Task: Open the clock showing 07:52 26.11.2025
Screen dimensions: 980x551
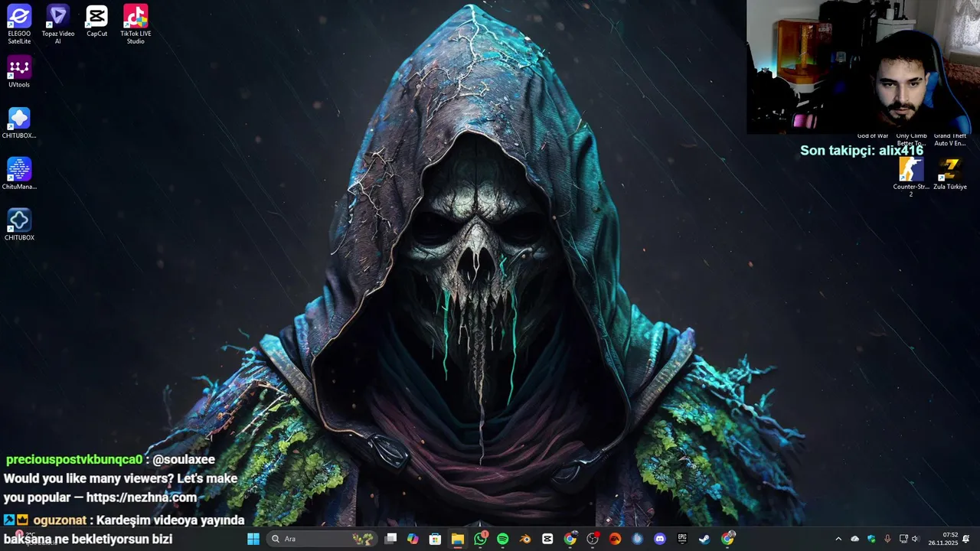Action: (942, 539)
